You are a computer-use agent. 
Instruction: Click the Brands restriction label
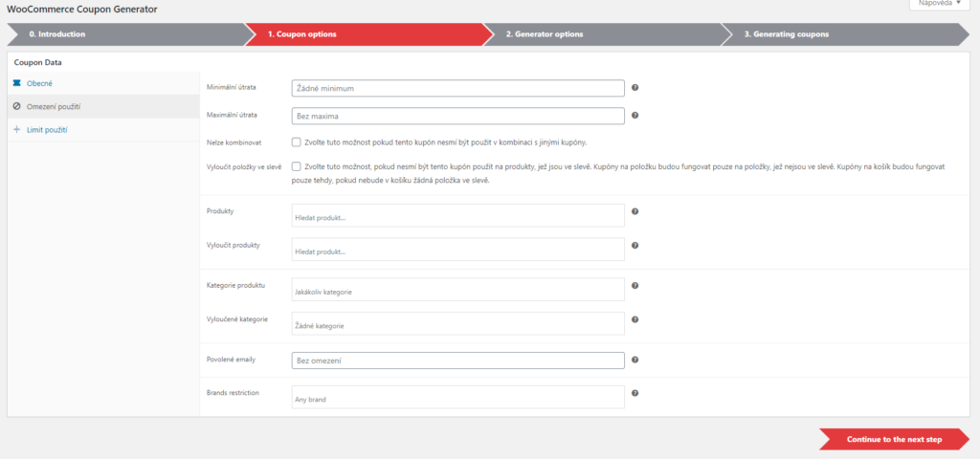coord(234,393)
